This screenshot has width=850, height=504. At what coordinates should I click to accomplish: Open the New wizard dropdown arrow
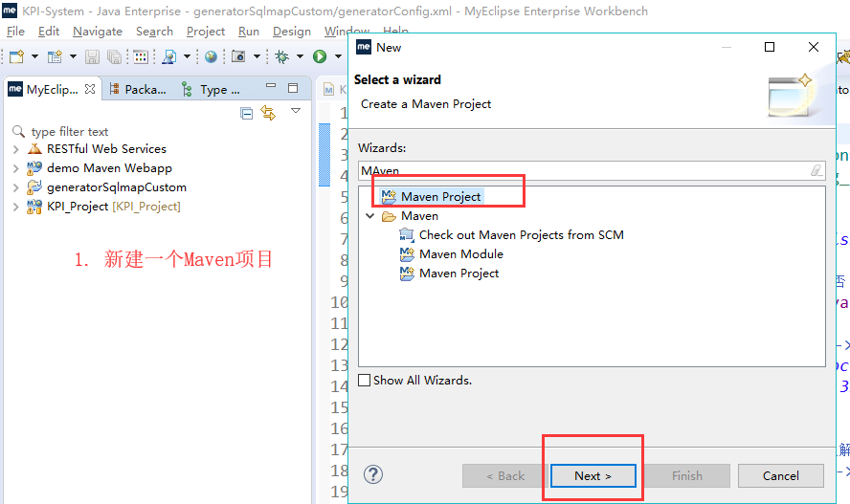(x=34, y=56)
